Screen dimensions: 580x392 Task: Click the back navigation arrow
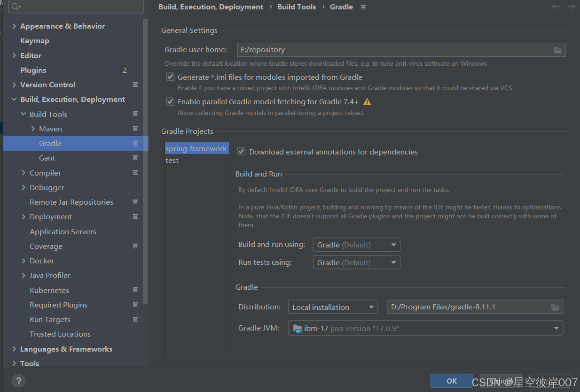click(x=556, y=7)
